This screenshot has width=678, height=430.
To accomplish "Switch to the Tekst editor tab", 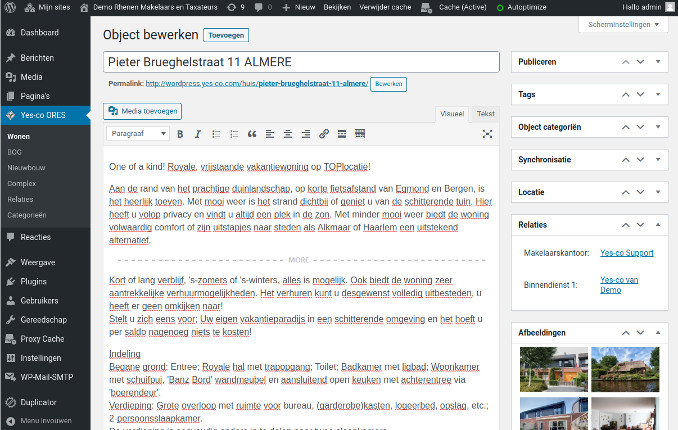I will coord(485,114).
